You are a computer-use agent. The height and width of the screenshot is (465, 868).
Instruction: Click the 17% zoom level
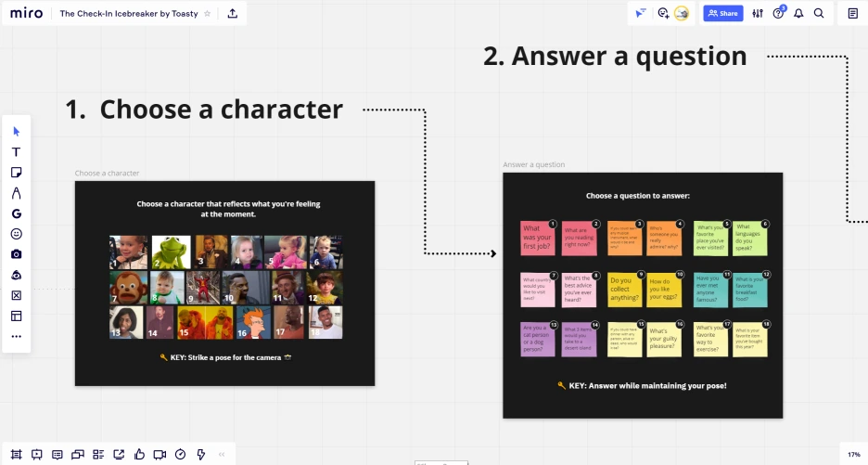(854, 455)
